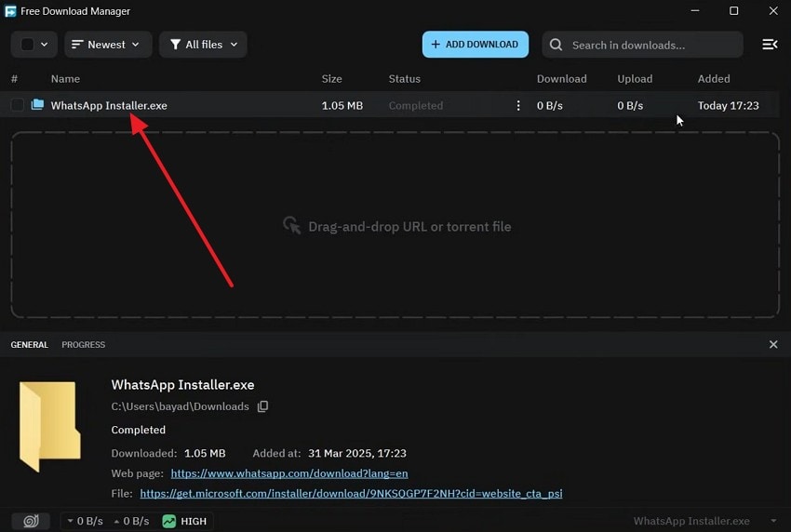This screenshot has height=532, width=791.
Task: Click the drag-and-drop URL area
Action: 395,225
